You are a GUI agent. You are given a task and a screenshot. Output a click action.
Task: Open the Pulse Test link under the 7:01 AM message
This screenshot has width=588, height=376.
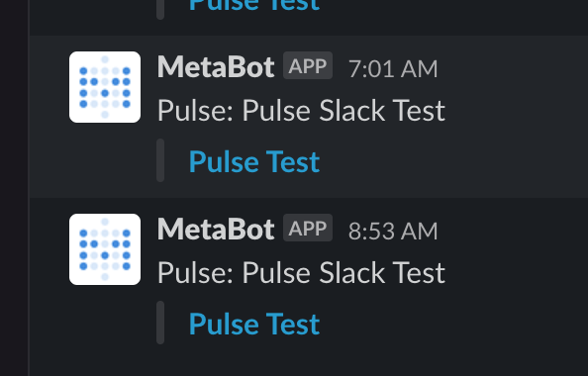click(x=254, y=162)
